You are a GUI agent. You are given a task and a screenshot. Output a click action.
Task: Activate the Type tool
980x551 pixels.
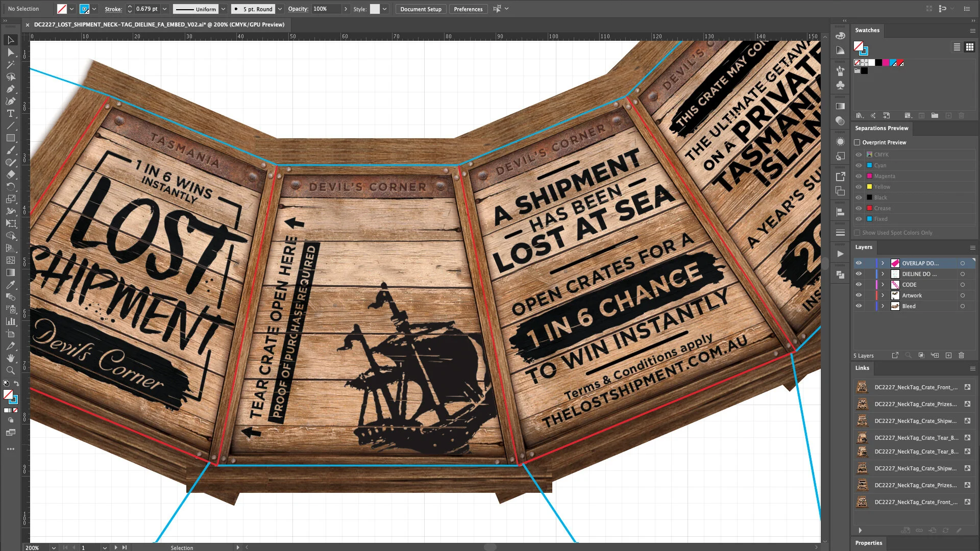coord(11,114)
